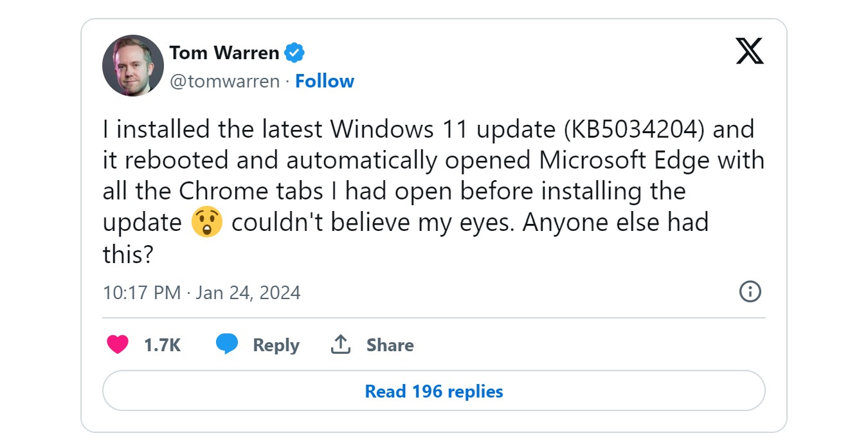This screenshot has height=440, width=868.
Task: Open the tweet options via the info circle
Action: (750, 292)
